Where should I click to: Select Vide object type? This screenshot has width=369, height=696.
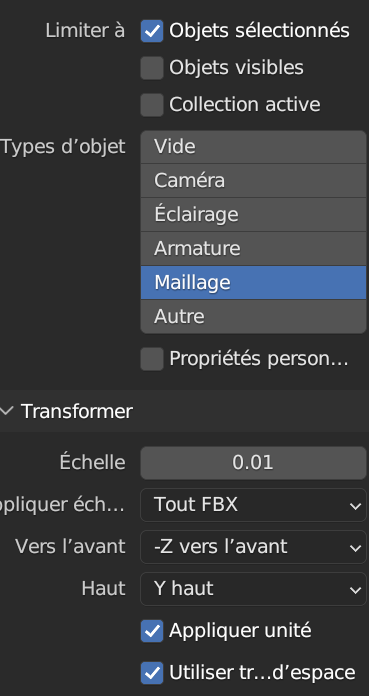254,147
